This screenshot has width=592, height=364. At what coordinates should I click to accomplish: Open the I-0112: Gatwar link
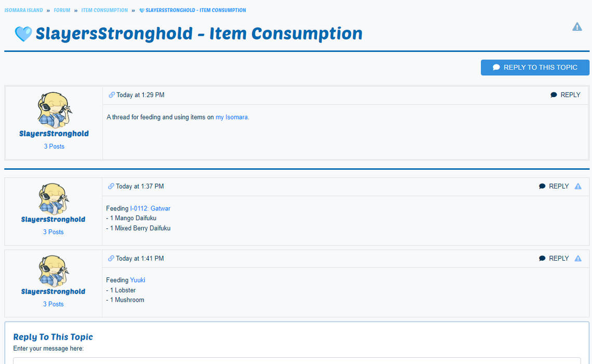[x=150, y=209]
